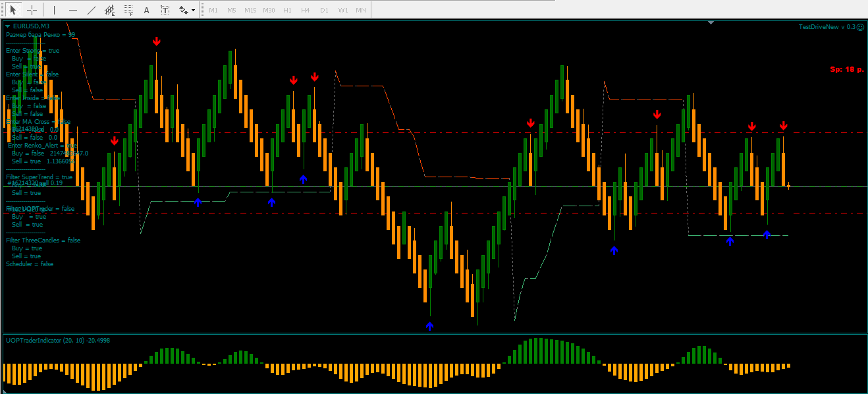
Task: Switch to H1 timeframe
Action: (287, 11)
